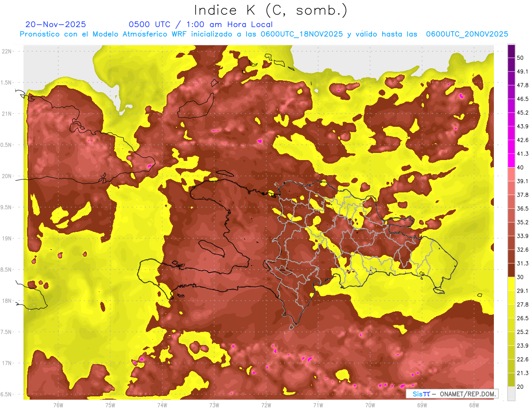The height and width of the screenshot is (411, 532).
Task: Click the '29.1' color scale value
Action: coord(523,291)
